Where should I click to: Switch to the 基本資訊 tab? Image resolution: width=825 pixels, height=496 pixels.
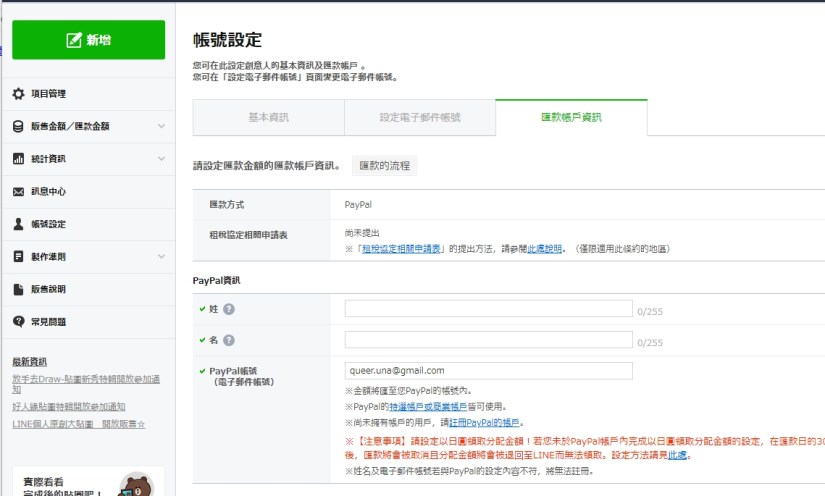tap(268, 118)
